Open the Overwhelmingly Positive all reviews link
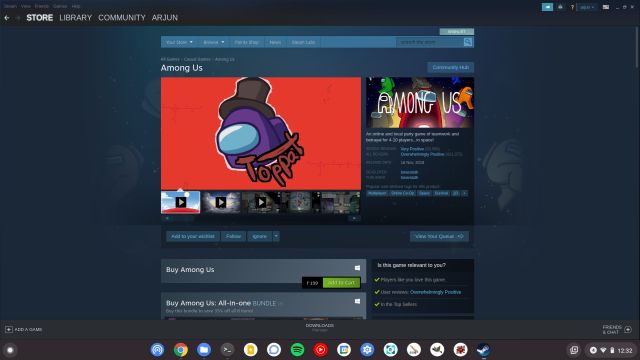Viewport: 640px width, 360px height. tap(422, 154)
